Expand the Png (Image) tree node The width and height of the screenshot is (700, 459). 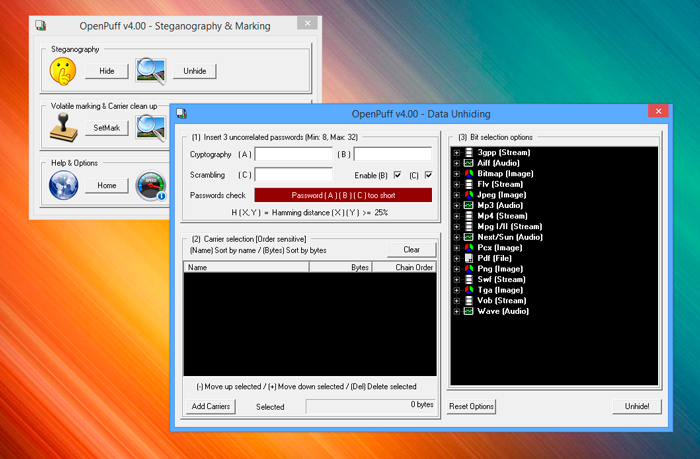pos(457,269)
